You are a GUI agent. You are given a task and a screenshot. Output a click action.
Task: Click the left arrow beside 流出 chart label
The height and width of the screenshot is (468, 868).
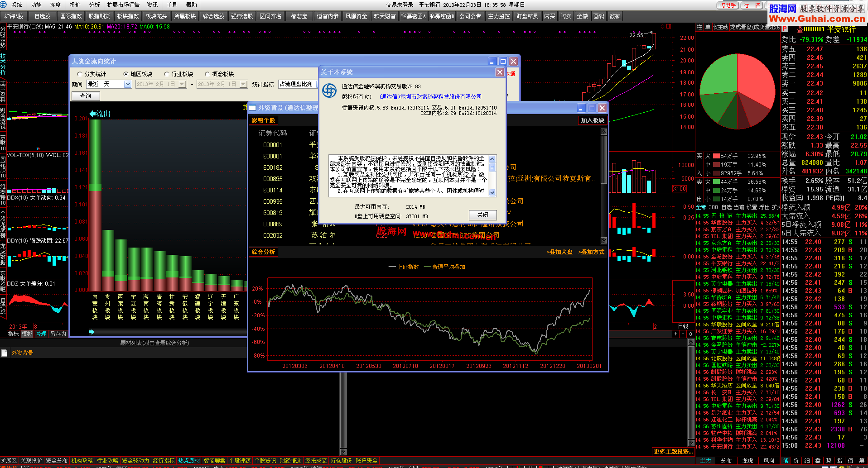click(92, 114)
